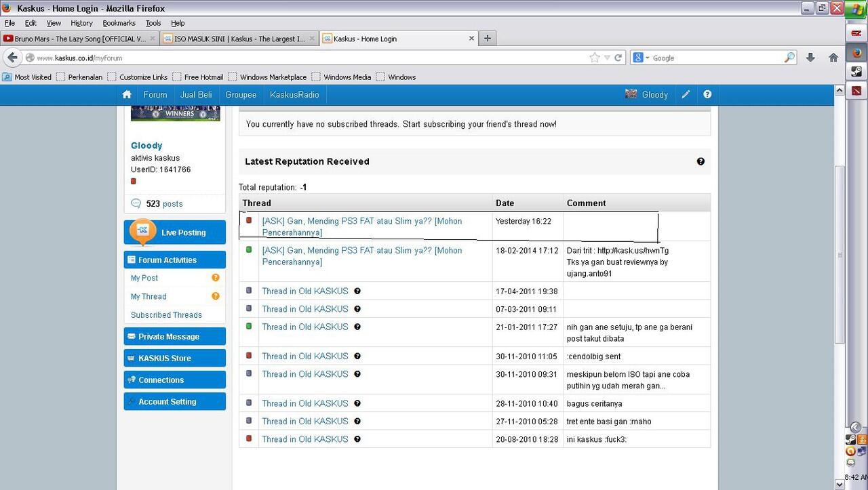Switch to the Bruno Mars Lazy Song tab
This screenshot has width=868, height=490.
pyautogui.click(x=79, y=39)
